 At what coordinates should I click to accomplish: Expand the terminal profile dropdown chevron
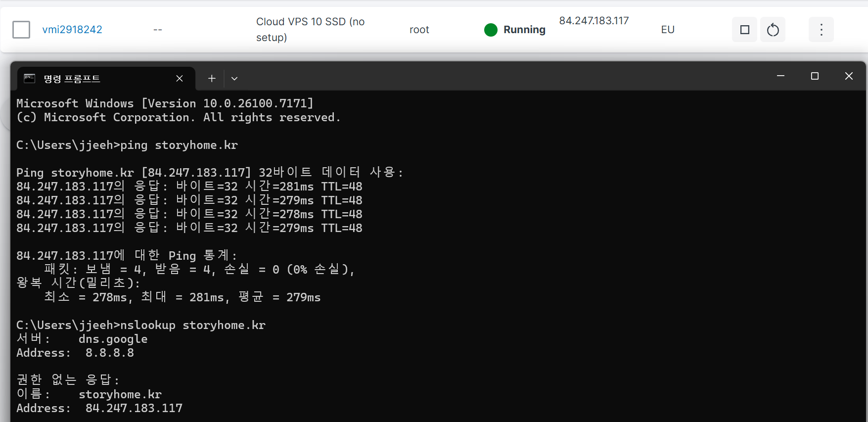tap(234, 79)
